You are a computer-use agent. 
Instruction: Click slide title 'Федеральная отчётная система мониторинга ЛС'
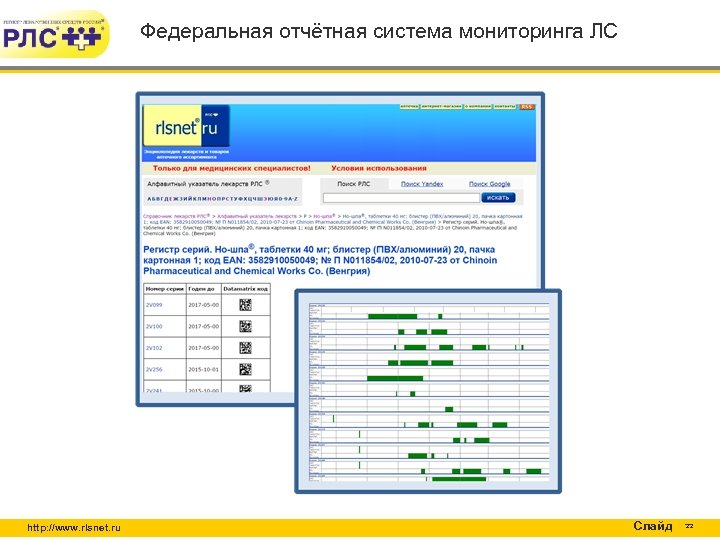[378, 32]
